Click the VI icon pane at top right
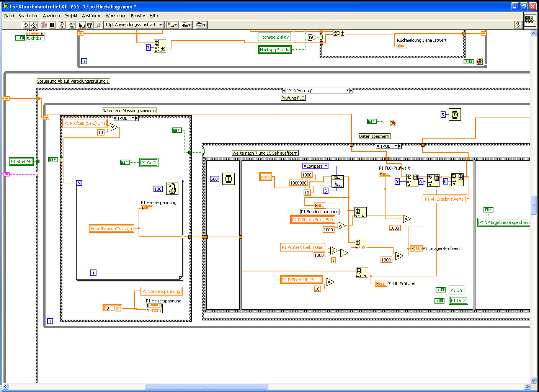Image resolution: width=539 pixels, height=392 pixels. [530, 20]
